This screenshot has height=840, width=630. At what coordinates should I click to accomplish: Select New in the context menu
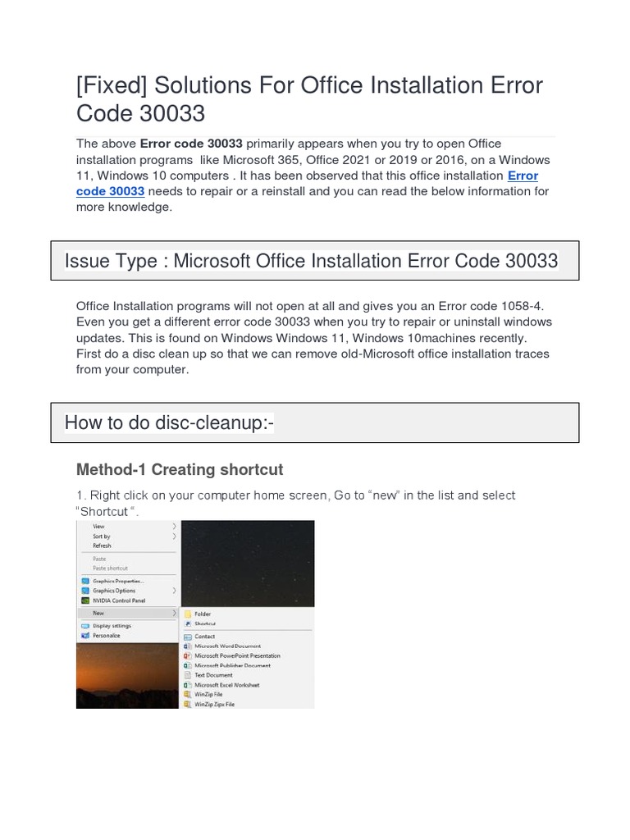coord(98,613)
